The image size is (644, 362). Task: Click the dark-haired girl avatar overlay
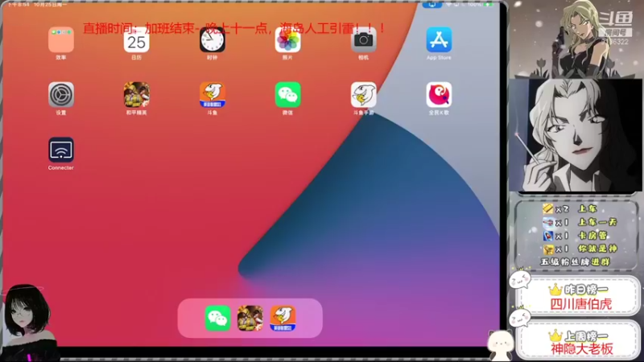point(28,323)
